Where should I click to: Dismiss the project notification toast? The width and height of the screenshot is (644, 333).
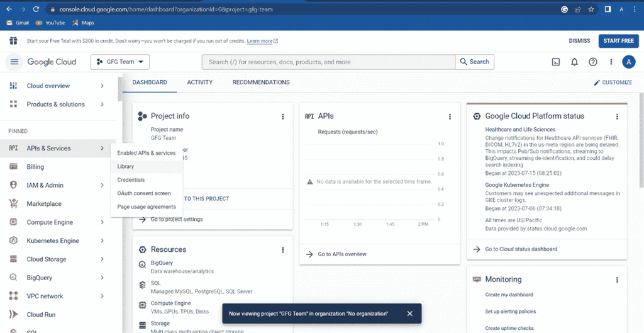pyautogui.click(x=409, y=313)
